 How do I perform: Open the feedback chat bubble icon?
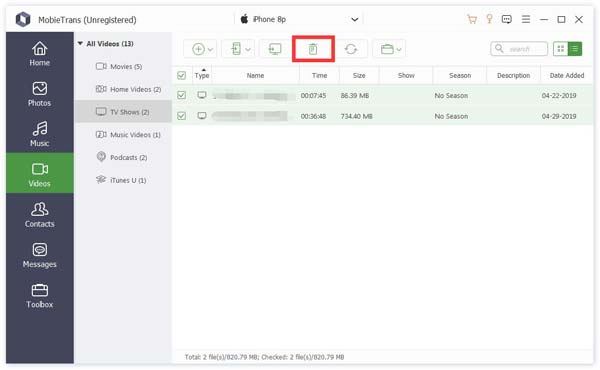507,19
